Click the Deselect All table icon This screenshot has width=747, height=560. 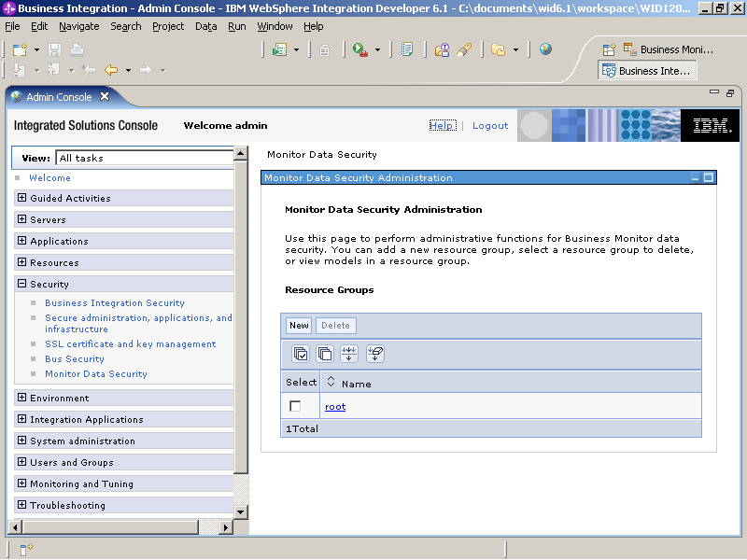[325, 354]
